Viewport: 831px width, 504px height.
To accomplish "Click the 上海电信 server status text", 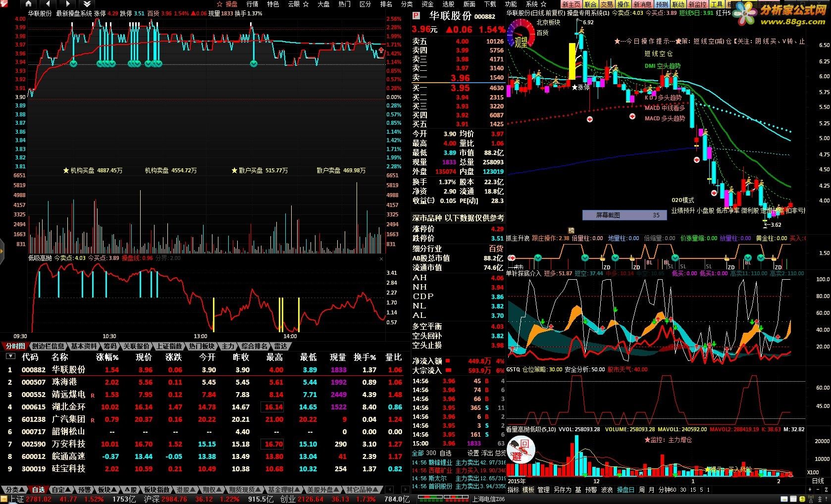I will pos(488,499).
